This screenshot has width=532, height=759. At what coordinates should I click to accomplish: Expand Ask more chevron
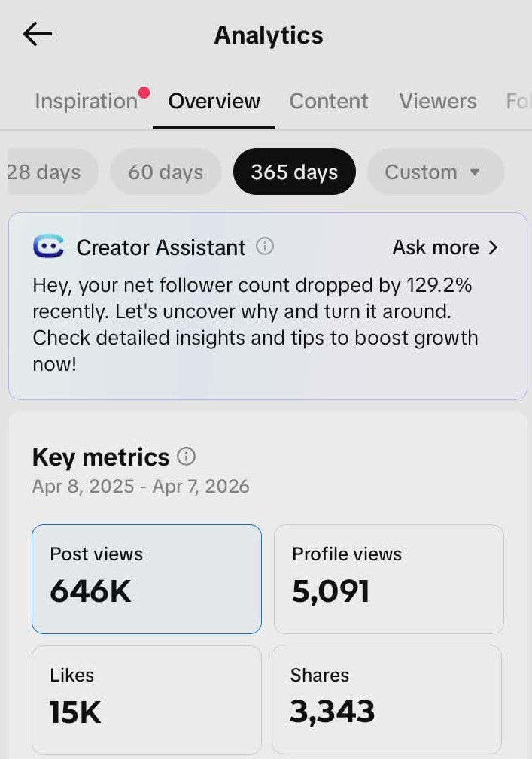[493, 247]
